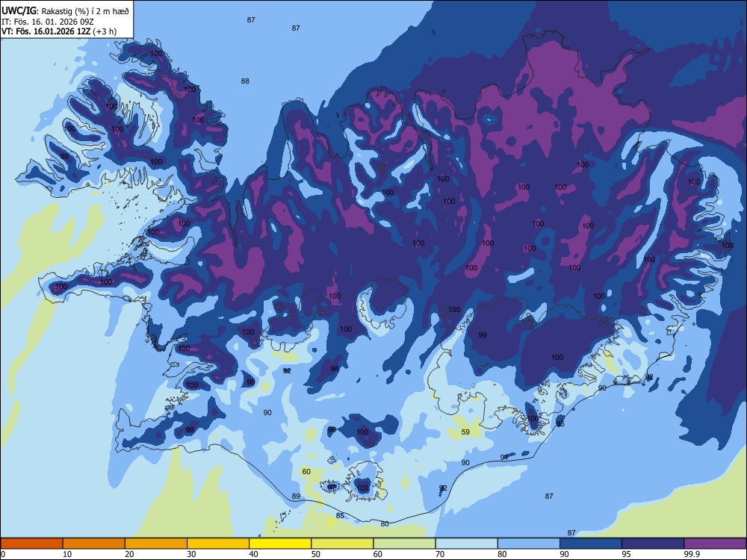Select the 20–30 amber legend swatch
The width and height of the screenshot is (747, 560).
click(x=156, y=544)
